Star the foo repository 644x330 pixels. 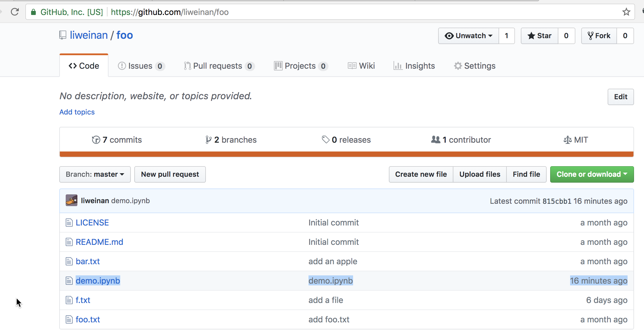coord(539,36)
